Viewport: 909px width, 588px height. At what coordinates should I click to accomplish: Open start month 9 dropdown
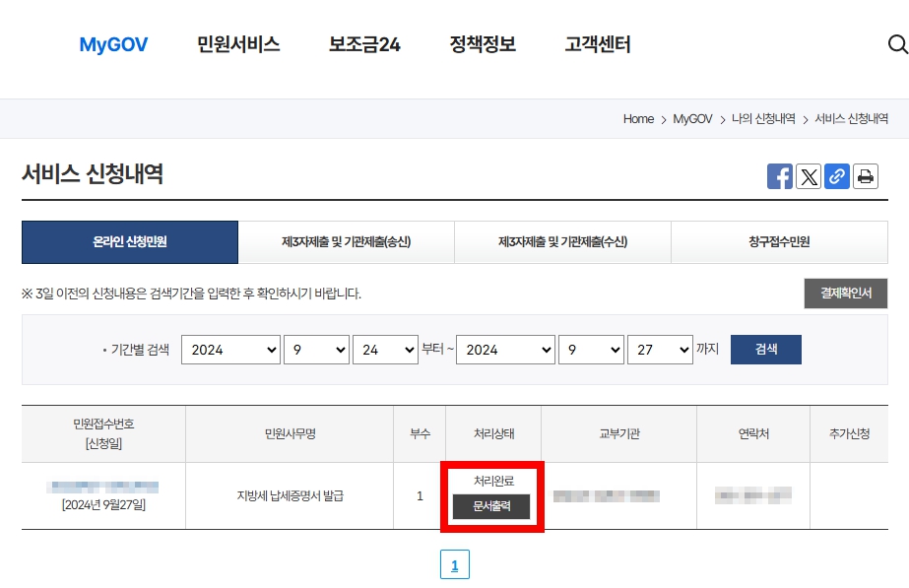coord(316,350)
